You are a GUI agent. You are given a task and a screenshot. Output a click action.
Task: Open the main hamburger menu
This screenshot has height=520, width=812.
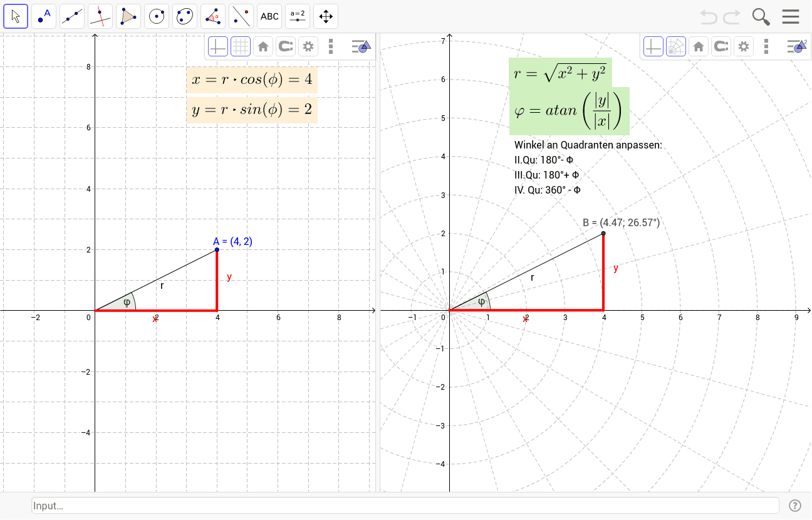791,16
